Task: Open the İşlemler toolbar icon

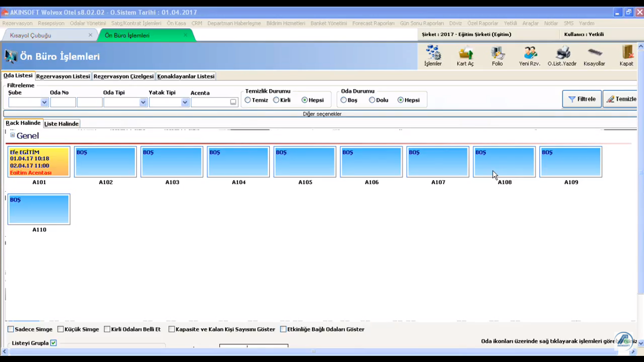Action: point(433,56)
